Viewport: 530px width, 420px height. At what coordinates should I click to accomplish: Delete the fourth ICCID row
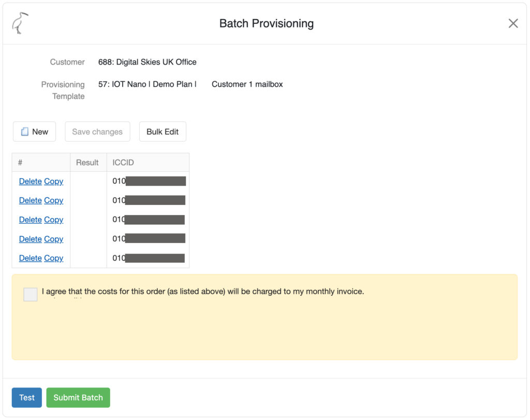[x=30, y=239]
